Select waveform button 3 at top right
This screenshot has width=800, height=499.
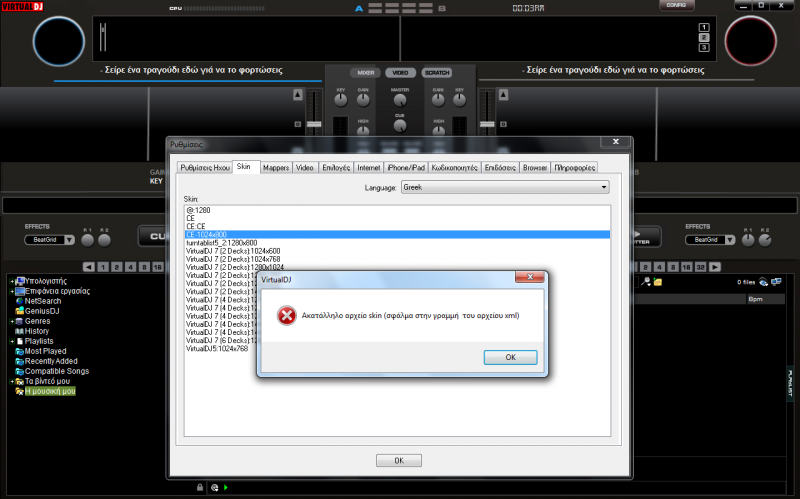pos(704,47)
